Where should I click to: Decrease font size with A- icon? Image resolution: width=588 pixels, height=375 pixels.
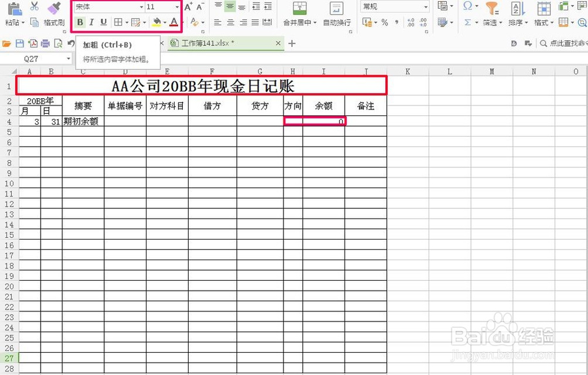tap(201, 6)
